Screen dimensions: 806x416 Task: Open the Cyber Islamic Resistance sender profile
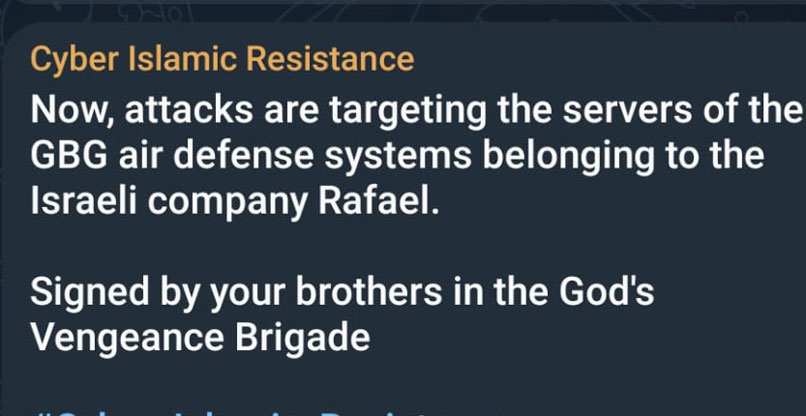[222, 59]
